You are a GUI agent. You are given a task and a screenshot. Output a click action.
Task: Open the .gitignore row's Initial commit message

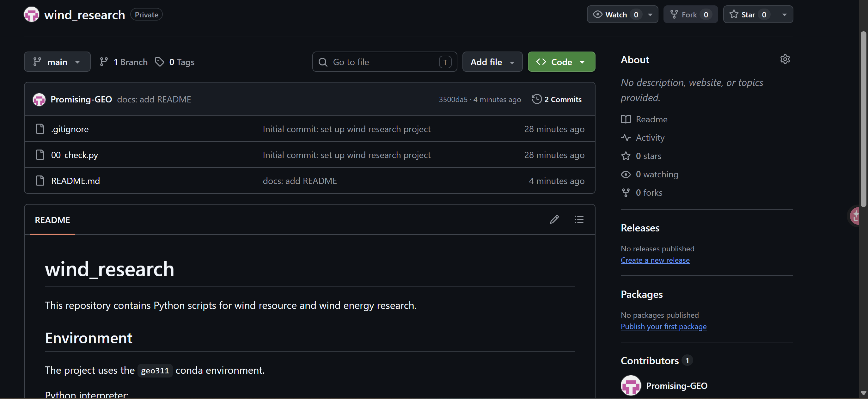point(346,129)
